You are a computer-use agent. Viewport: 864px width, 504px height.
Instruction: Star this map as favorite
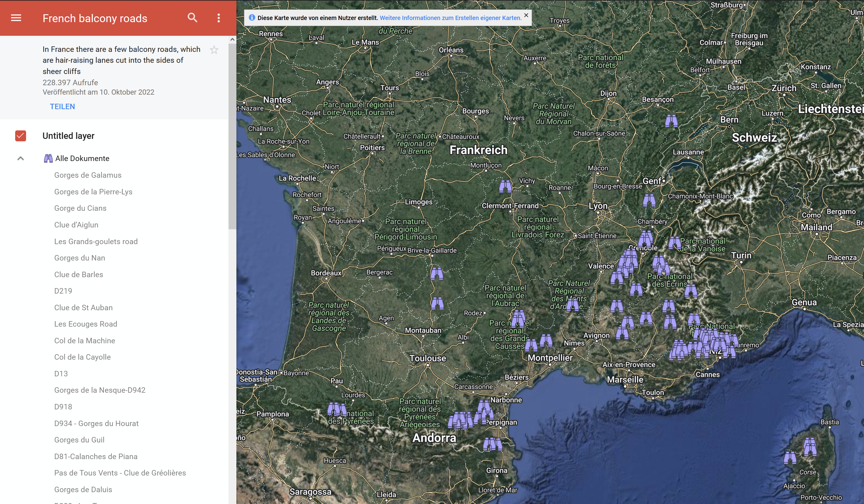214,50
